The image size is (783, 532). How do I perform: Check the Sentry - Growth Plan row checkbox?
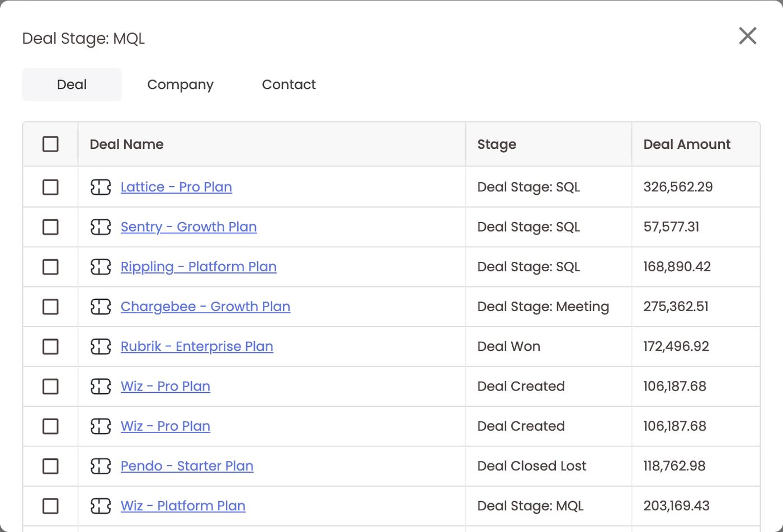[50, 227]
